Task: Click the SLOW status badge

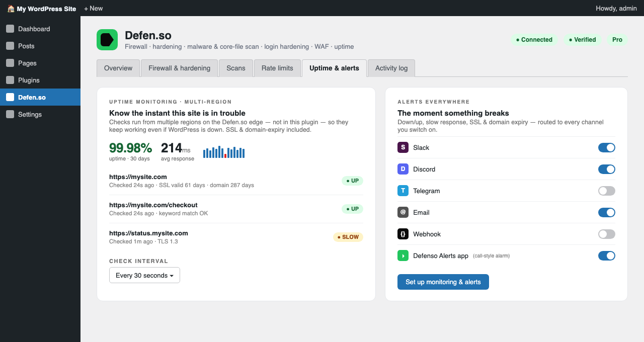Action: [x=348, y=237]
